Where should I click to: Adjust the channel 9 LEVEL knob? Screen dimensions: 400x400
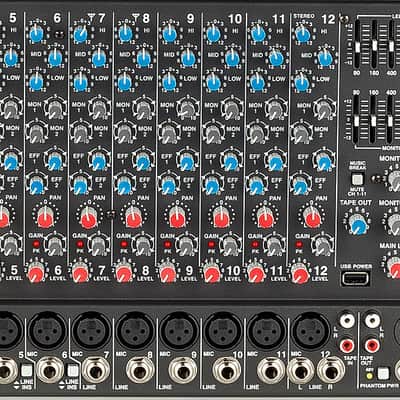(168, 274)
